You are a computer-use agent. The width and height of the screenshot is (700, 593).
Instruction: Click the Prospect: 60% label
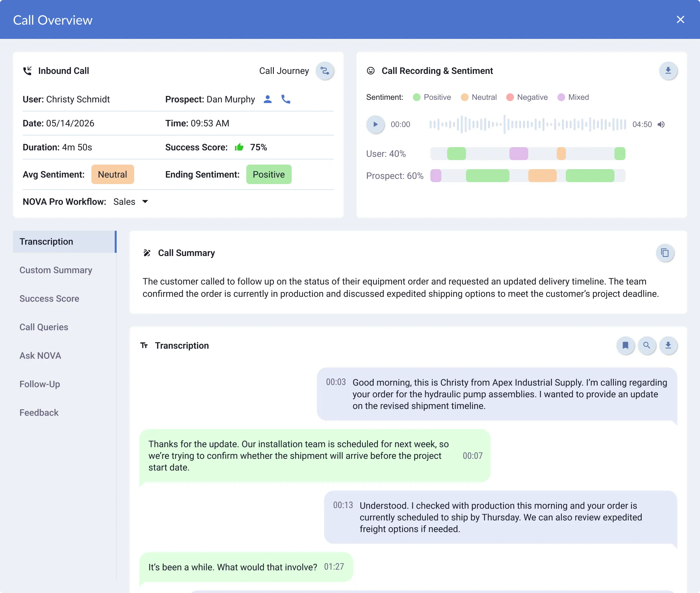tap(394, 176)
